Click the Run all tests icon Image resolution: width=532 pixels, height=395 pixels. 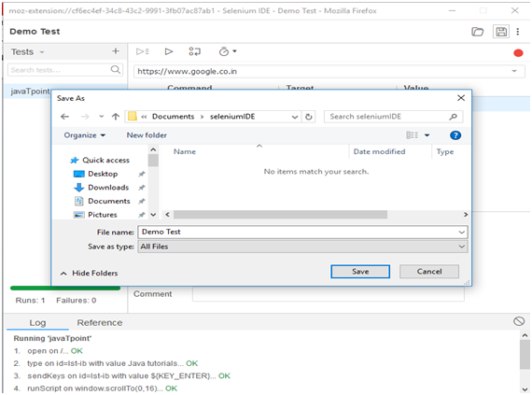point(143,51)
